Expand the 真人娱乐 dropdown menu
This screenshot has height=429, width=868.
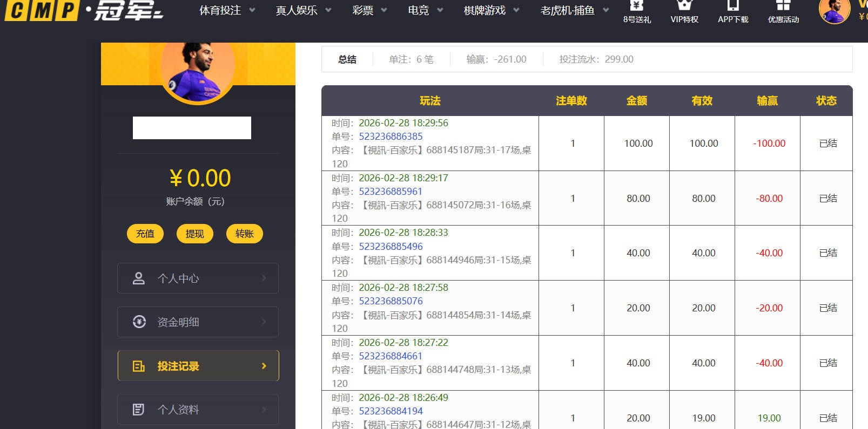303,10
